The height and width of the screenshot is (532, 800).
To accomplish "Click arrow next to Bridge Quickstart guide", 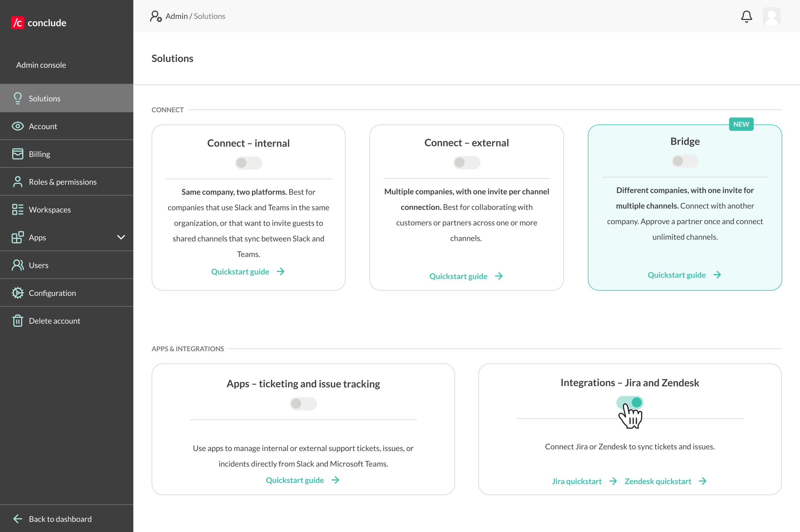I will pyautogui.click(x=717, y=275).
